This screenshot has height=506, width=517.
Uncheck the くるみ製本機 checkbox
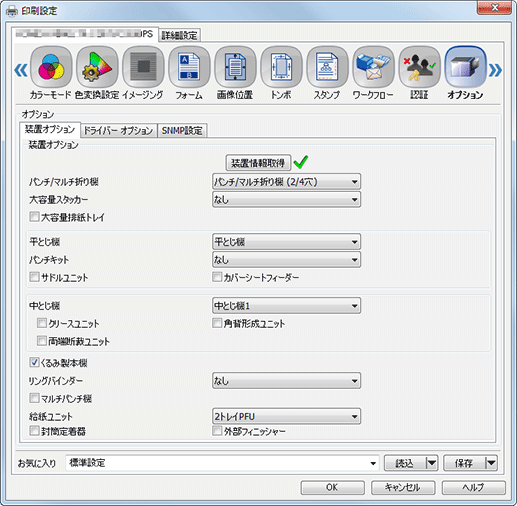34,362
